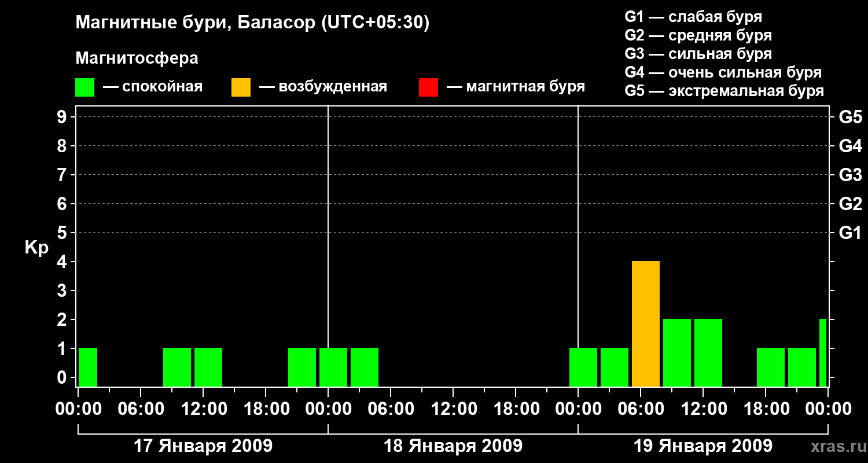Click the narrow last green bar at right edge
868x463 pixels.
823,353
